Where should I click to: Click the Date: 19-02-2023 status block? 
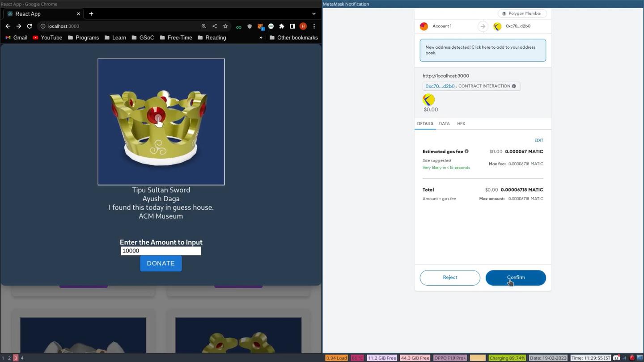tap(548, 358)
